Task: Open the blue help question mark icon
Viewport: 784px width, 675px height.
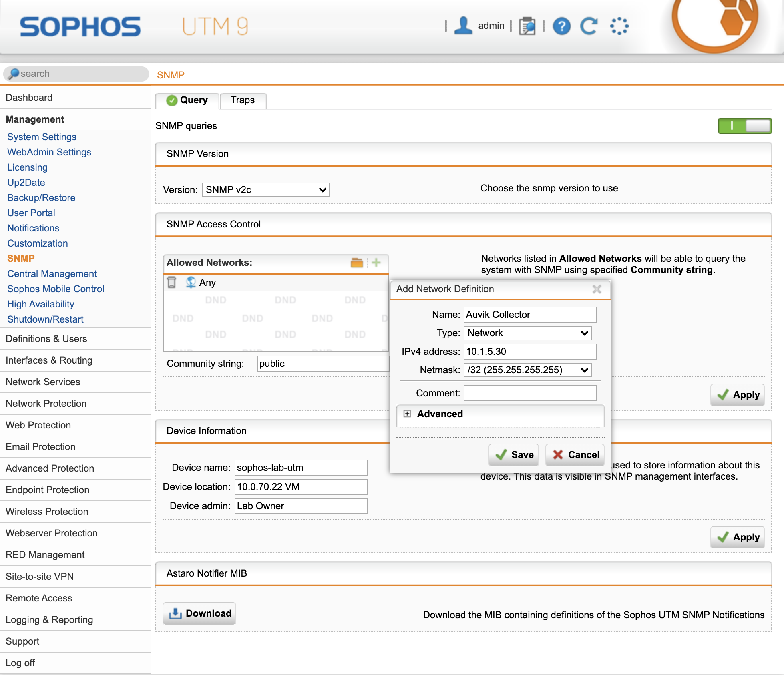Action: pos(562,26)
